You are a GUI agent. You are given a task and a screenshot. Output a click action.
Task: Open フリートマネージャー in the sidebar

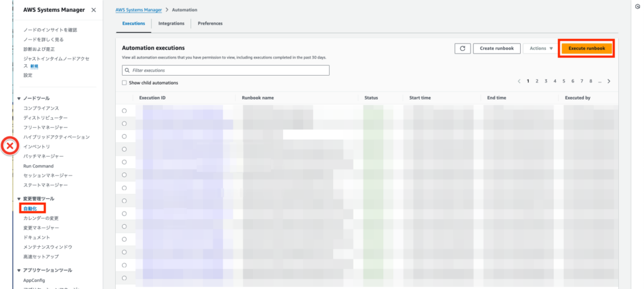[45, 127]
